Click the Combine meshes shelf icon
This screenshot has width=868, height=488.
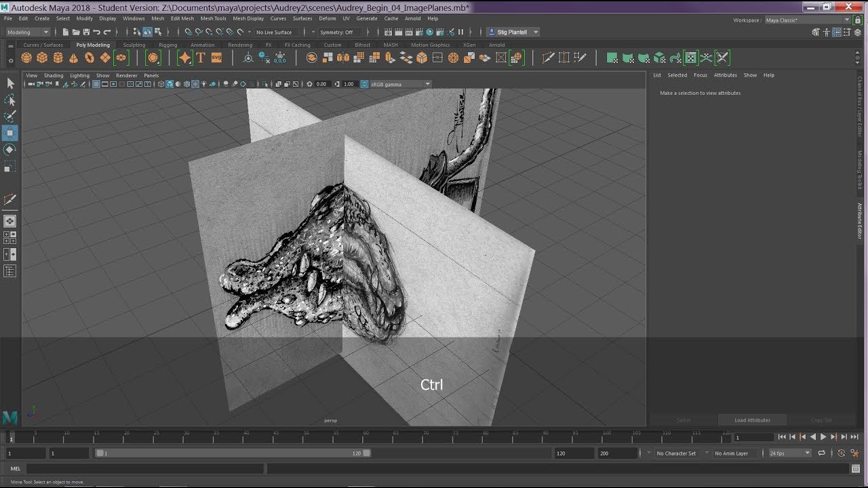pos(311,58)
